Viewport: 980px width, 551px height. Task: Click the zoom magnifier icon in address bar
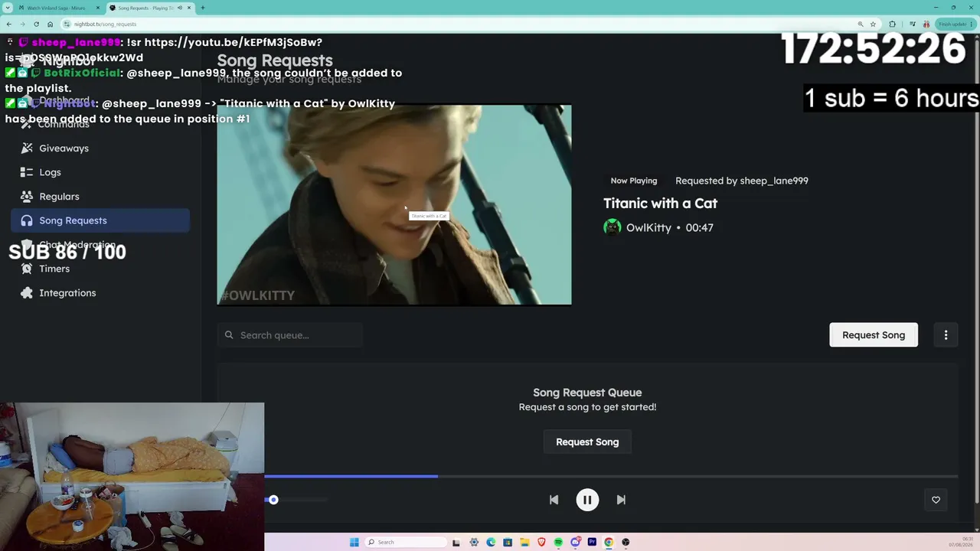861,24
